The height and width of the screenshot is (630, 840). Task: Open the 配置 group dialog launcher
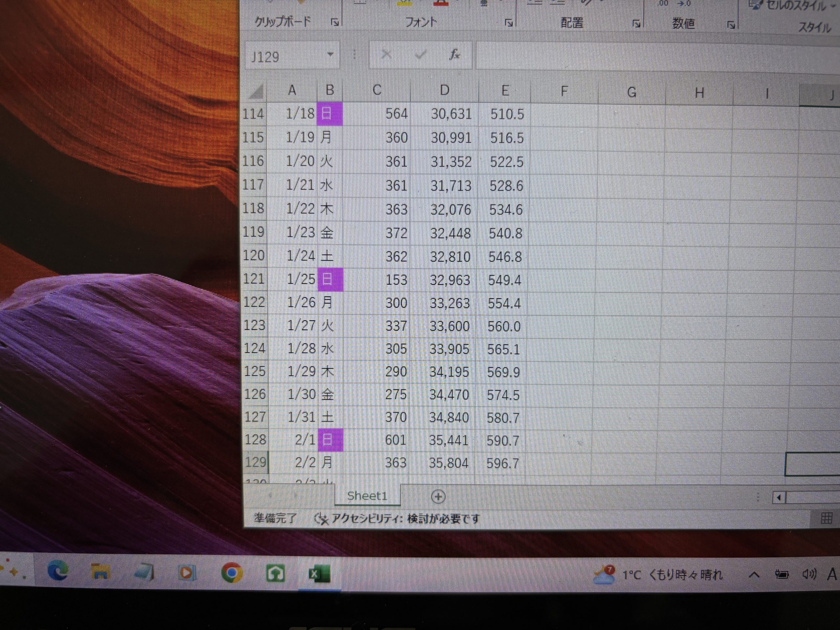click(637, 24)
